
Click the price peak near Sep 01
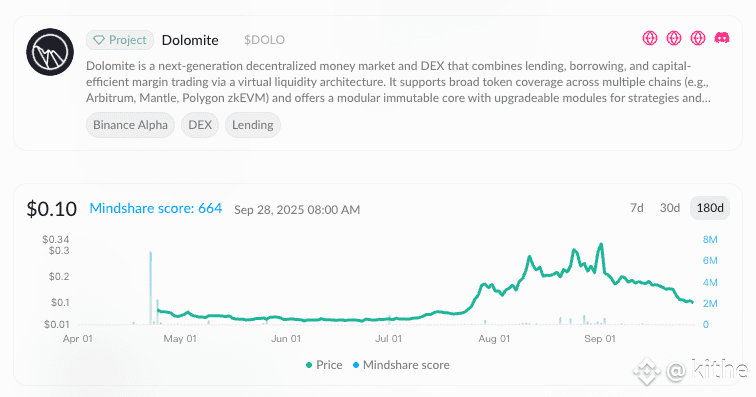[601, 245]
